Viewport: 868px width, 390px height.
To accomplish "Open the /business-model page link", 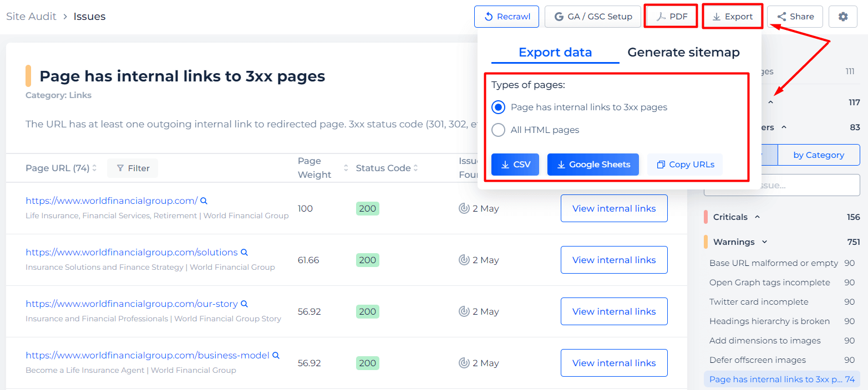I will pos(148,355).
